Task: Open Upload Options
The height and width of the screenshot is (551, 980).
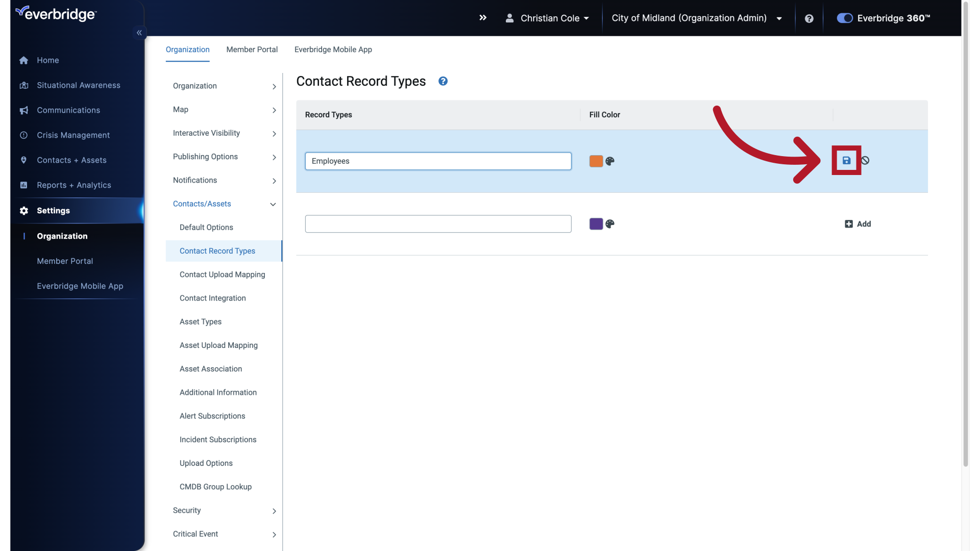Action: [206, 463]
